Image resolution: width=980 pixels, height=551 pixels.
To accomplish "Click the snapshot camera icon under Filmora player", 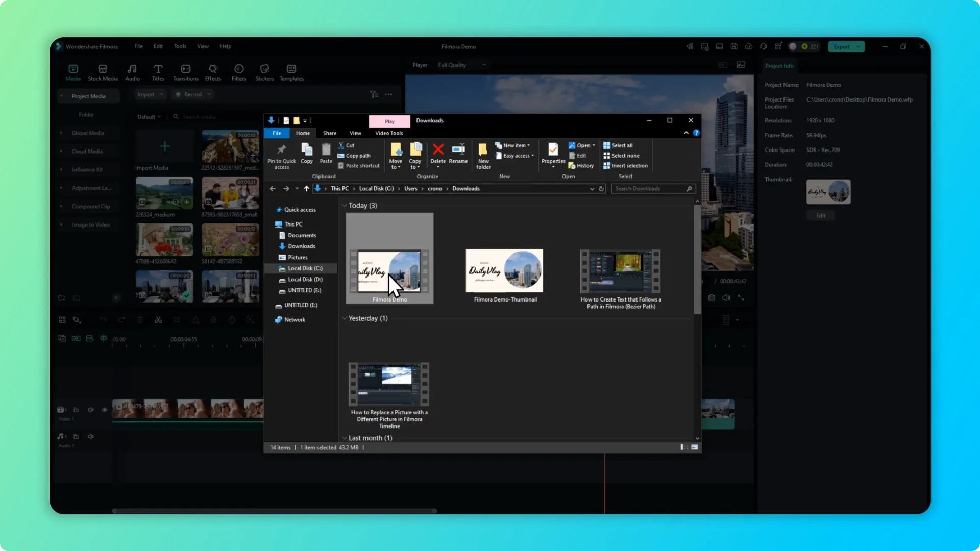I will (x=712, y=297).
